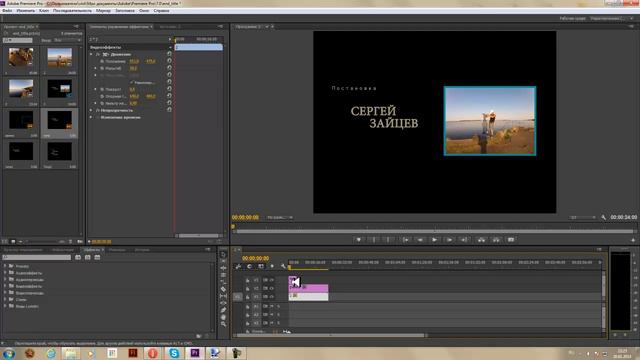Open program monitor settings wrench

click(x=603, y=218)
